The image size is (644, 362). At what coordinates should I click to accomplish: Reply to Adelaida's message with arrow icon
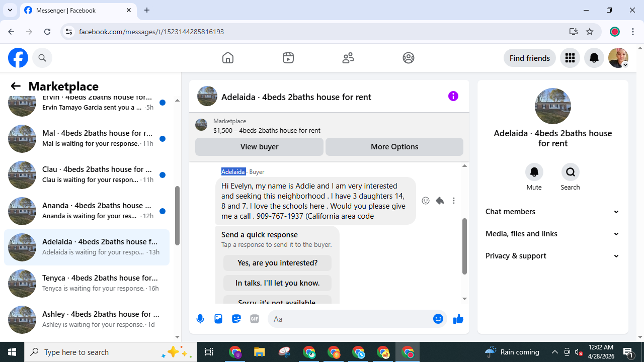[440, 201]
